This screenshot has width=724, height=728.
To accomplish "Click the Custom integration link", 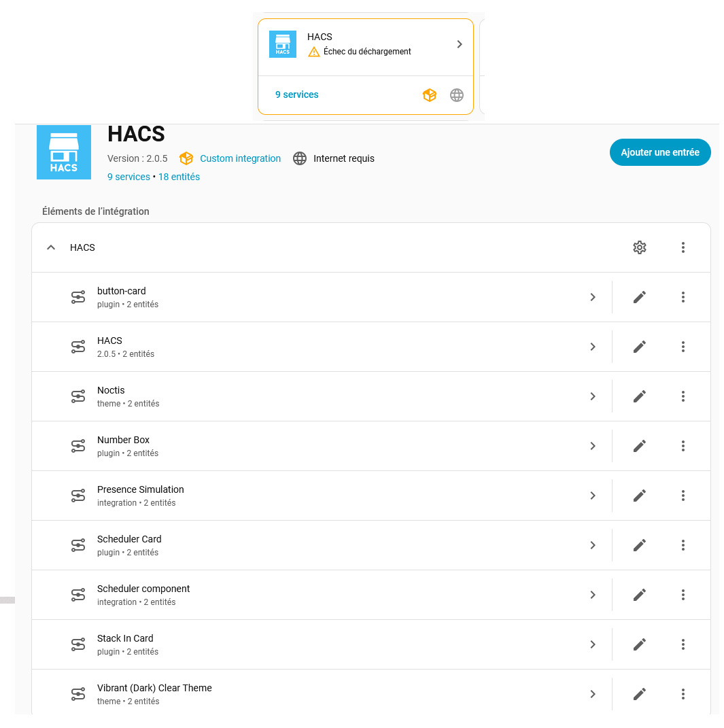I will click(240, 158).
